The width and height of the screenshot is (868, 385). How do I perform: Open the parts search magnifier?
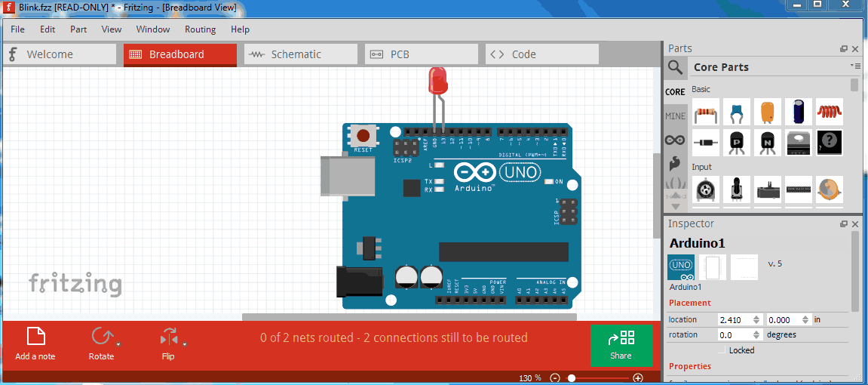(x=676, y=68)
